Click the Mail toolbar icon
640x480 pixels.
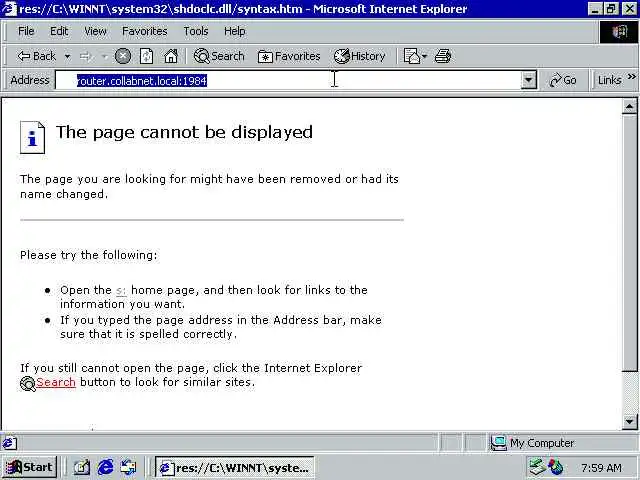pos(415,56)
